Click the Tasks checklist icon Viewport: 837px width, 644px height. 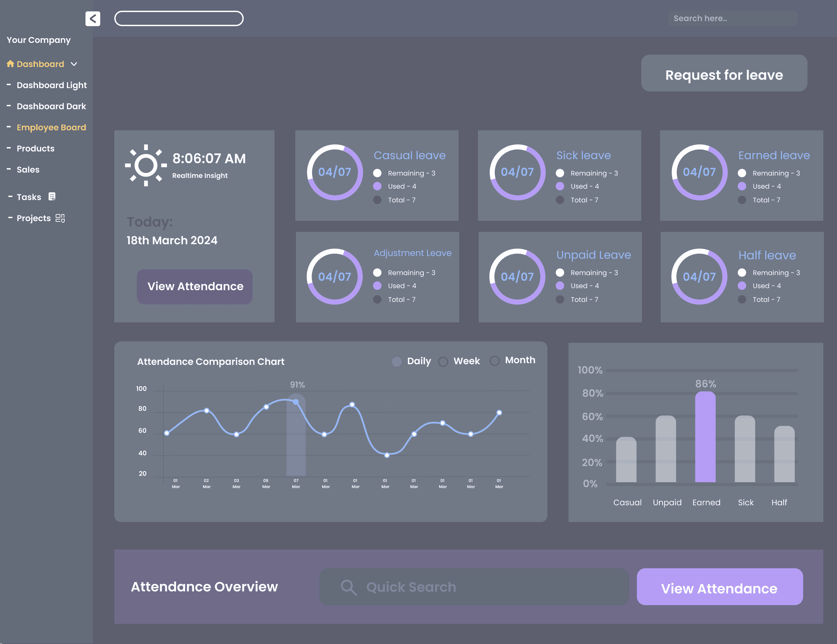pos(52,197)
